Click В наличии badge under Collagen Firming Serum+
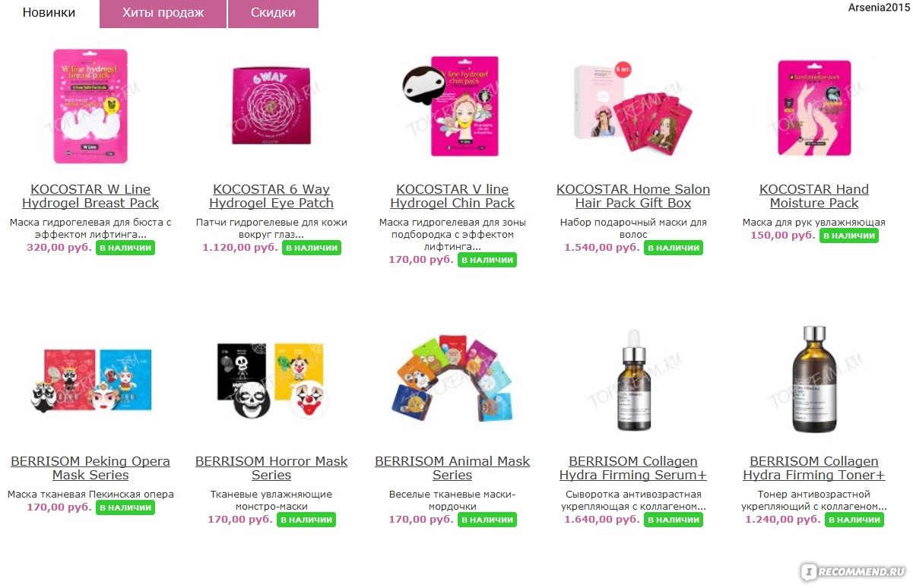913x588 pixels. (x=674, y=520)
